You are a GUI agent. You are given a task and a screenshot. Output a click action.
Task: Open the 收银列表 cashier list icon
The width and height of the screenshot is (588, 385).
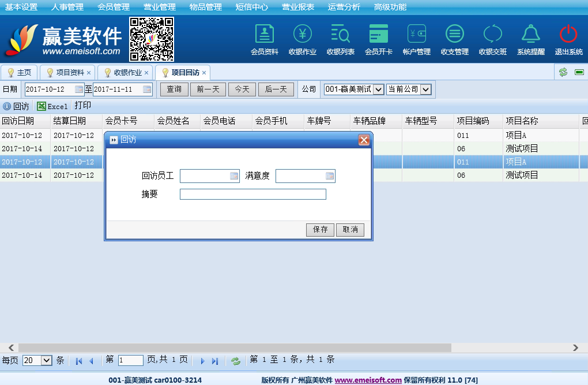[341, 35]
